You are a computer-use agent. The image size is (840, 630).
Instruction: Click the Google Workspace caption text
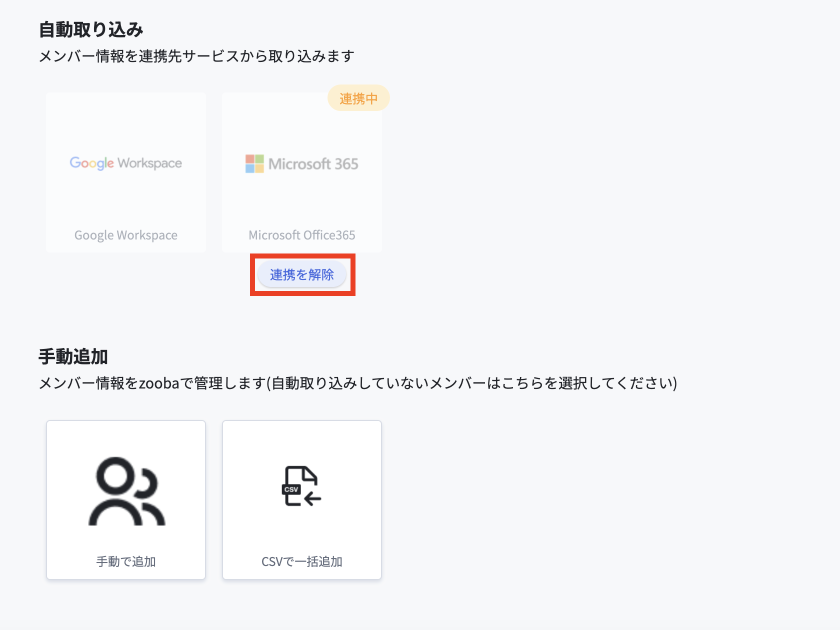[126, 235]
